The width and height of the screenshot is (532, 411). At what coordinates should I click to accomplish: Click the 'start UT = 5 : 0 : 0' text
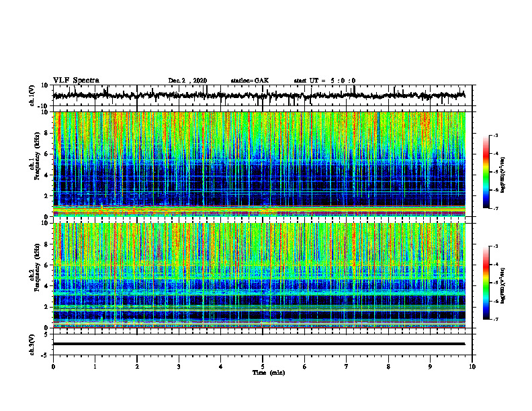[324, 81]
